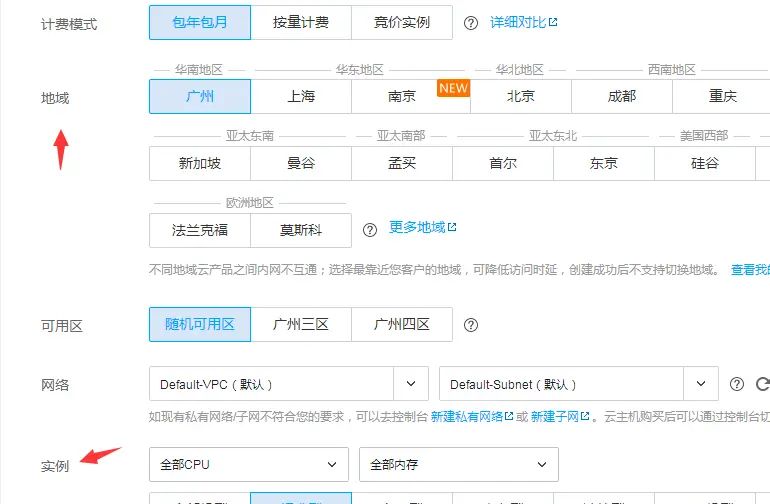Select 竞价实例 billing mode
The width and height of the screenshot is (770, 504).
(402, 22)
